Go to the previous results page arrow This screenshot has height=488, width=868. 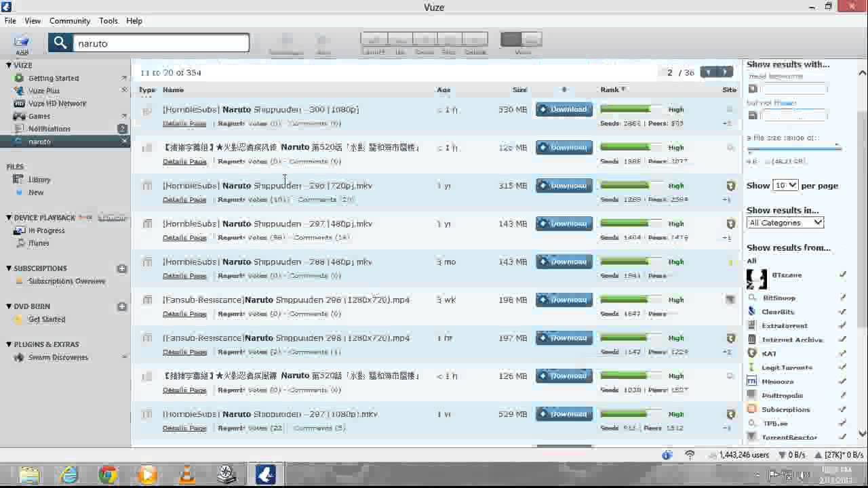(709, 72)
